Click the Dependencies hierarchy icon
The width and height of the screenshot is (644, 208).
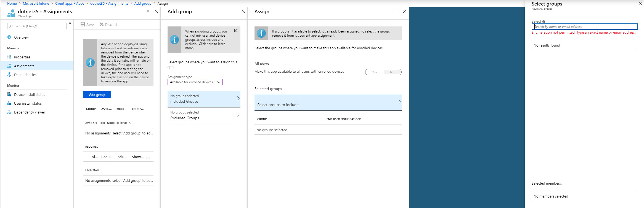(9, 75)
